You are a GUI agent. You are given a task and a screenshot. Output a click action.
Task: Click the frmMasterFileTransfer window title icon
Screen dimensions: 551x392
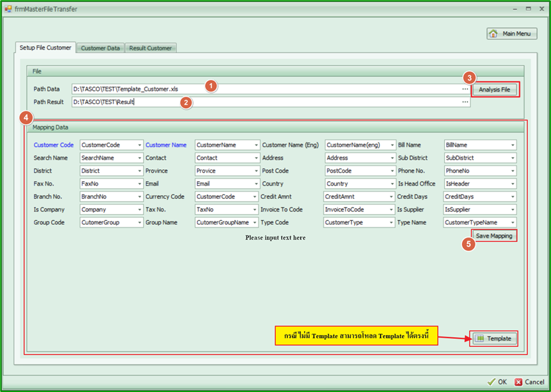(x=7, y=9)
